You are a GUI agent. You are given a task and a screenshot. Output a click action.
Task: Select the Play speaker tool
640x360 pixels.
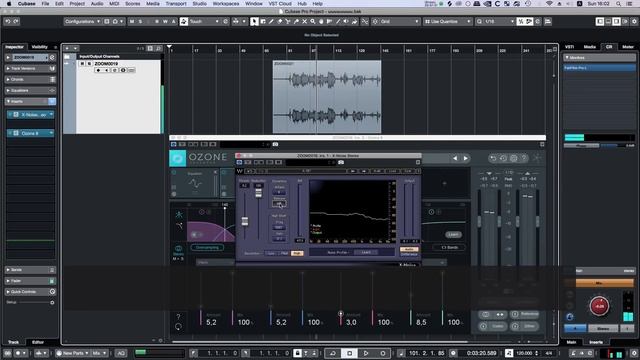click(x=346, y=21)
